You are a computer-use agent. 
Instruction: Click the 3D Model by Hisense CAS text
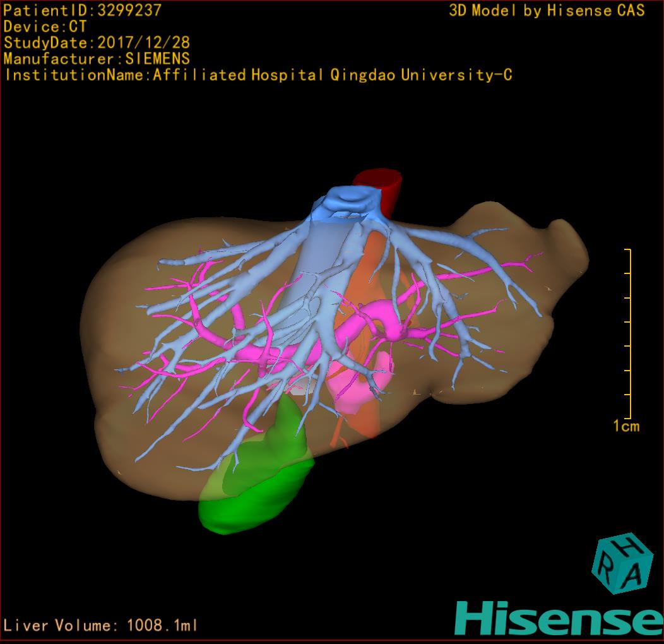coord(547,10)
